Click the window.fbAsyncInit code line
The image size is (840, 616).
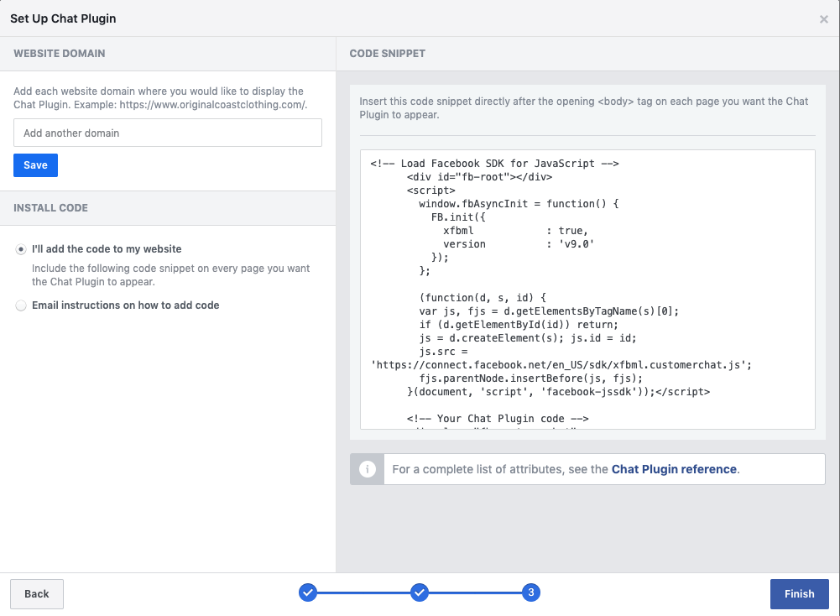pyautogui.click(x=519, y=204)
